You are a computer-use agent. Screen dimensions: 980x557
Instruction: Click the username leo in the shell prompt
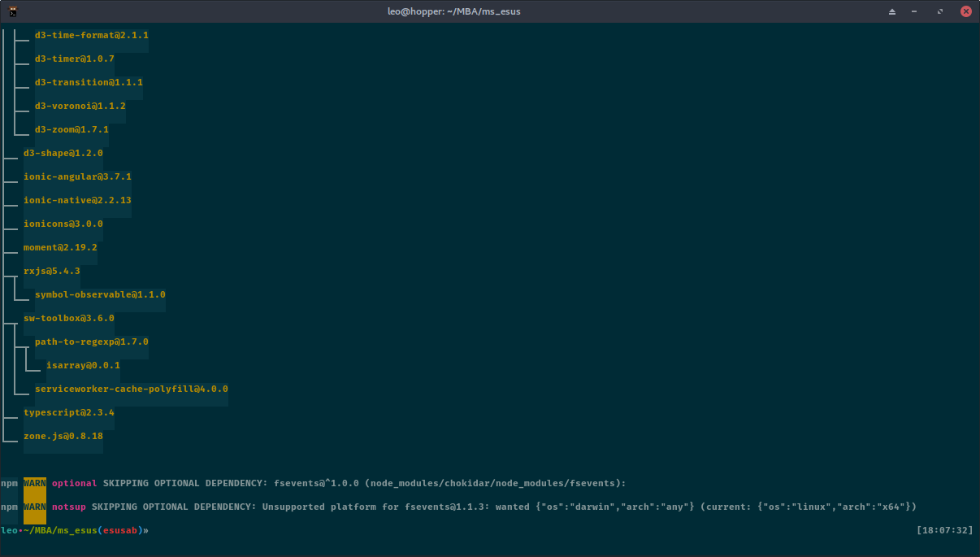[x=9, y=531]
